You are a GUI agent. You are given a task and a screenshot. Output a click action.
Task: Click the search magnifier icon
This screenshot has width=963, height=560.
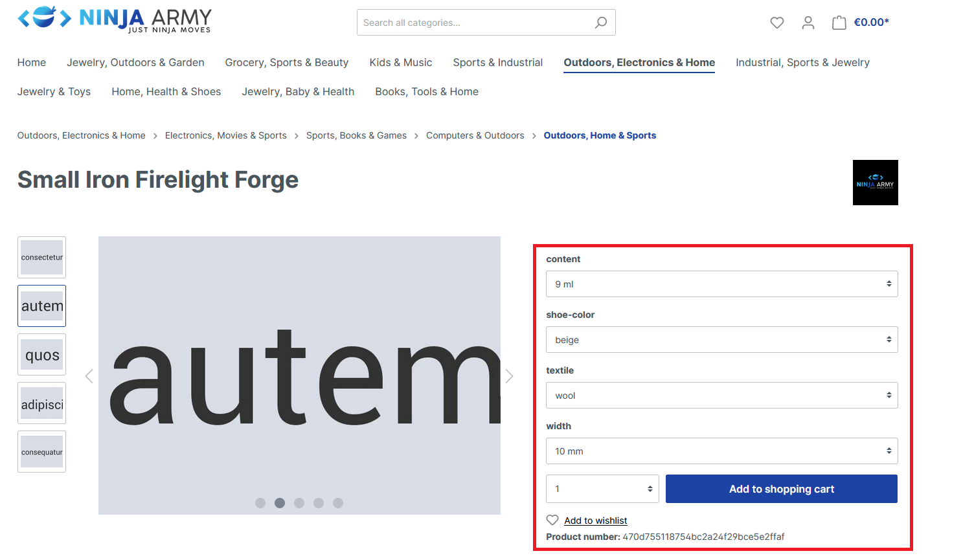tap(601, 23)
